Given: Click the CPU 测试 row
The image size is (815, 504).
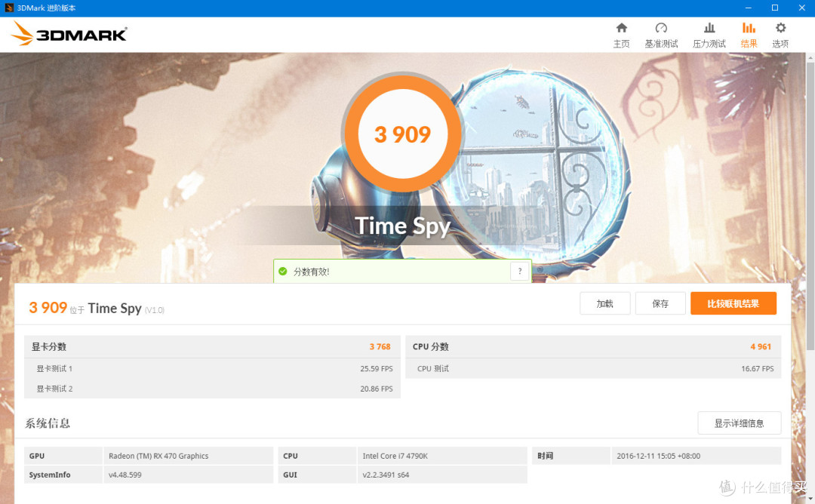Looking at the screenshot, I should [x=593, y=368].
